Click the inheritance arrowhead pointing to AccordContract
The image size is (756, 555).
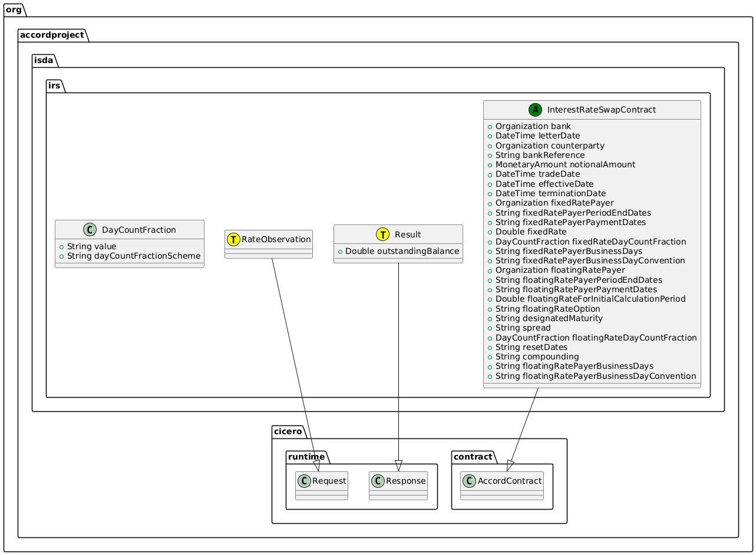[x=510, y=465]
